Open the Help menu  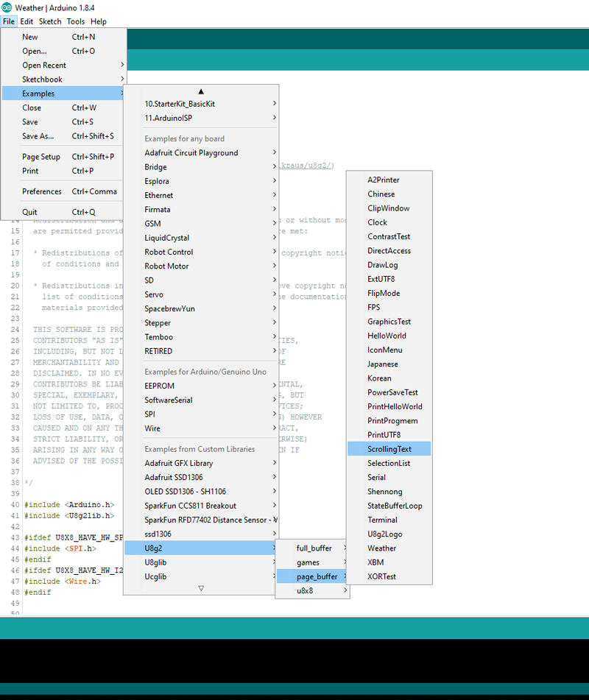coord(98,21)
